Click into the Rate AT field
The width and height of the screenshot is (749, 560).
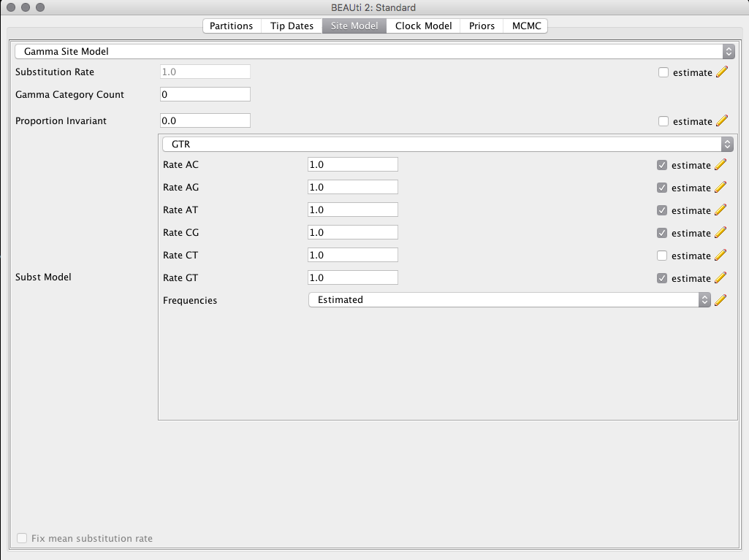(352, 210)
